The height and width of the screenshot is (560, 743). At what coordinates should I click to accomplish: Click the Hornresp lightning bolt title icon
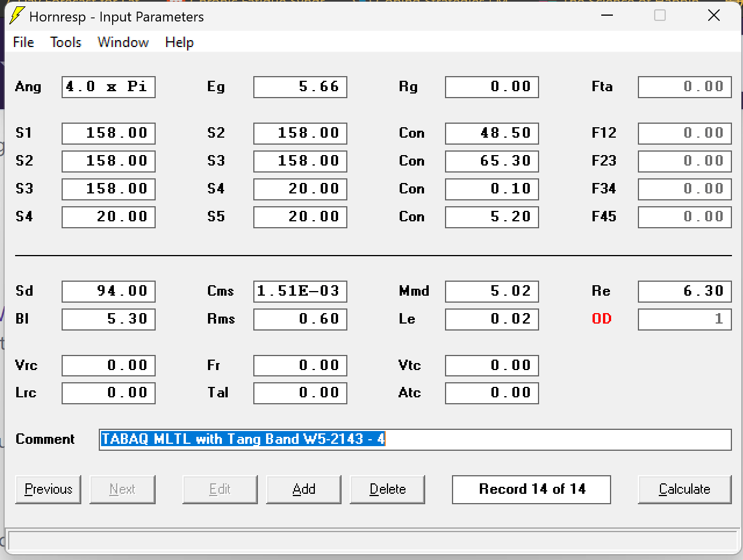[17, 16]
